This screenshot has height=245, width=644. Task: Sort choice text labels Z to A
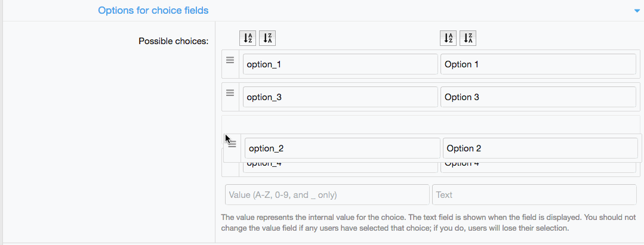467,38
